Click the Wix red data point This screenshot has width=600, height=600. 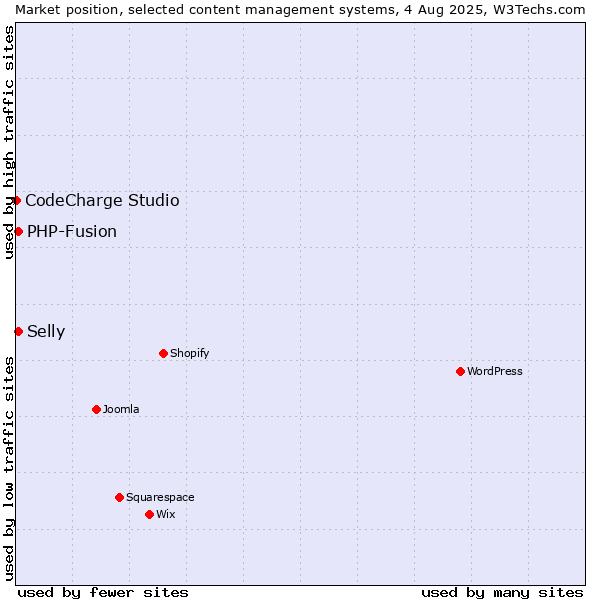tap(150, 515)
